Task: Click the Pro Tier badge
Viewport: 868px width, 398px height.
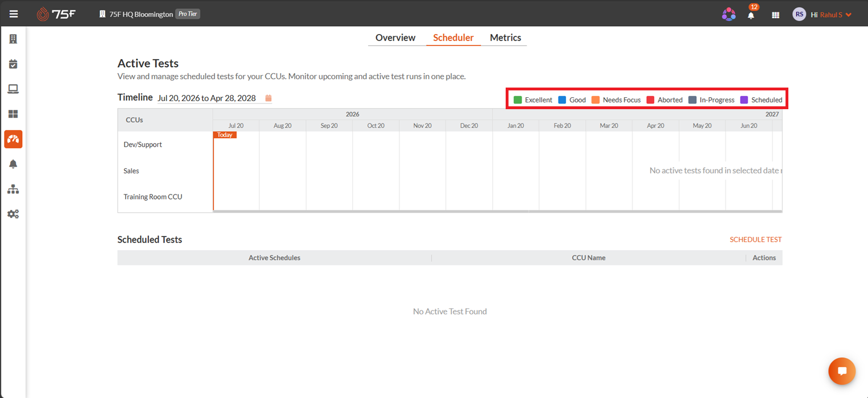Action: [188, 14]
